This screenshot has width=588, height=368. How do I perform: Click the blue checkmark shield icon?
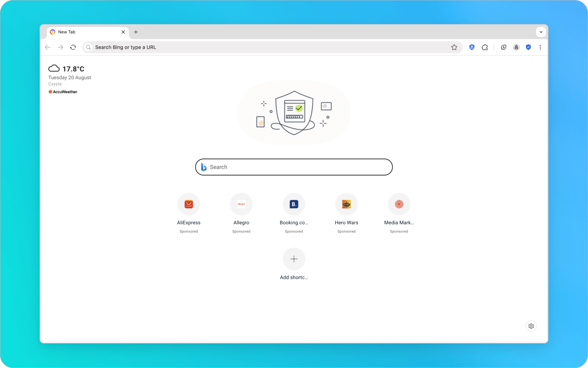click(528, 47)
